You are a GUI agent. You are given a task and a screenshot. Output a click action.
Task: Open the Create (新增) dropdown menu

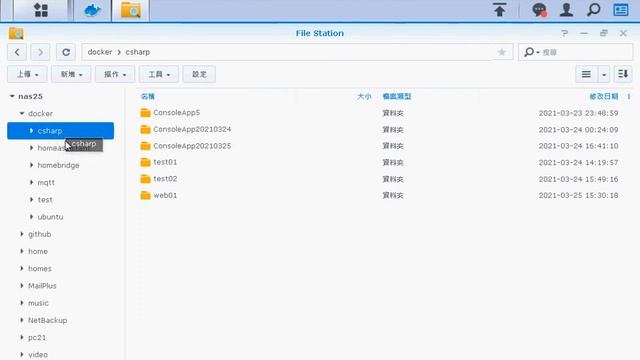pyautogui.click(x=71, y=74)
